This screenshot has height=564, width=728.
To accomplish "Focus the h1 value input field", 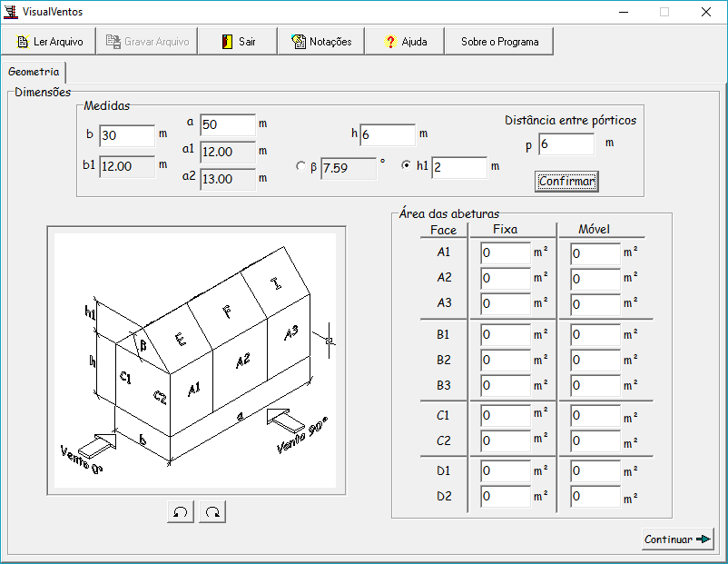I will coord(459,167).
